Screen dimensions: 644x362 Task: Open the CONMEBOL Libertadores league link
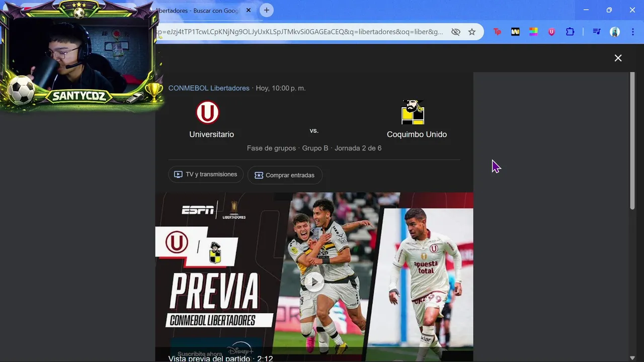click(209, 88)
